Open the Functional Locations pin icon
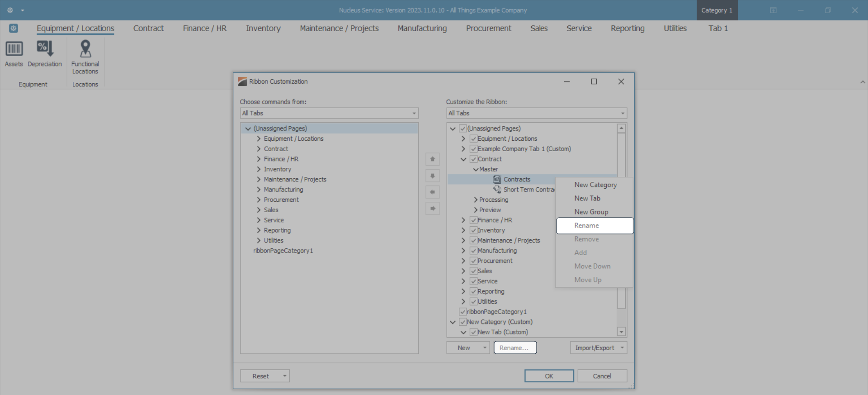This screenshot has height=395, width=868. (85, 48)
